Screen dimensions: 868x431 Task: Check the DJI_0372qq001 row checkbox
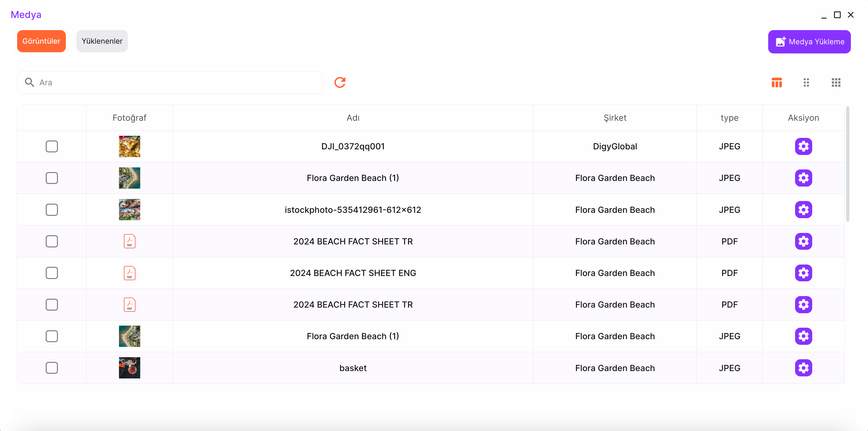[52, 146]
